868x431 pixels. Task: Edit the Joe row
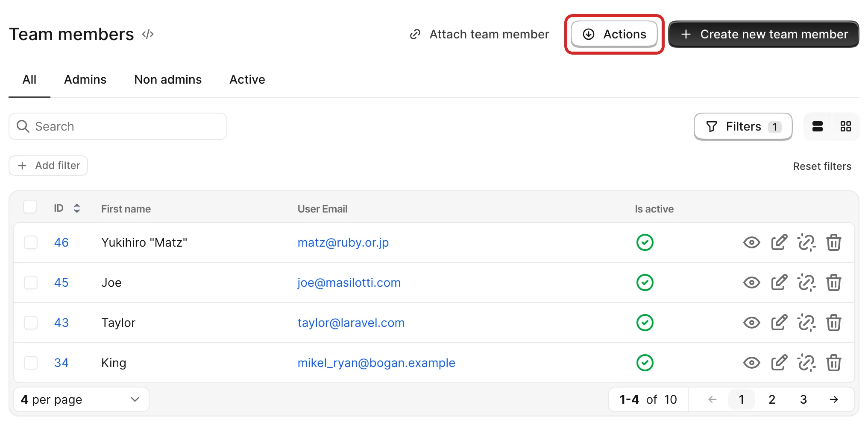(x=779, y=282)
